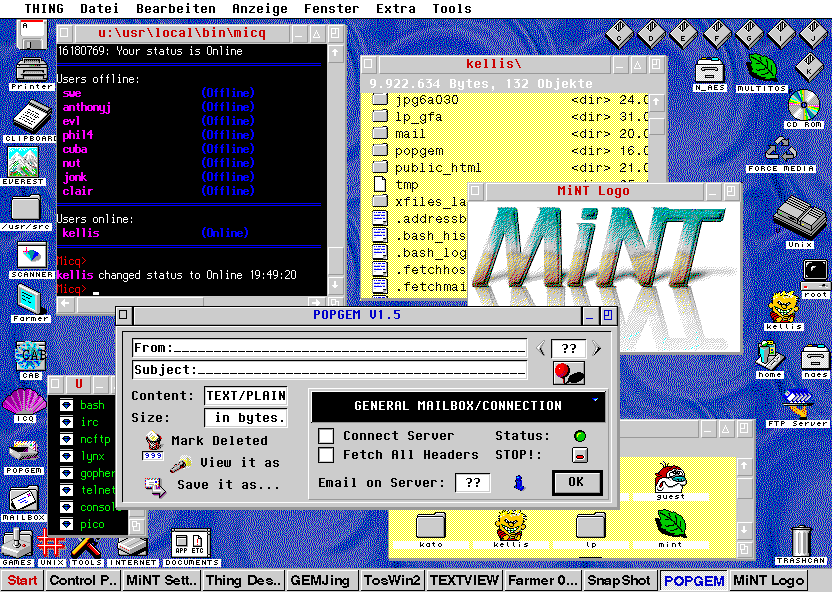Open the Datei menu

click(99, 8)
